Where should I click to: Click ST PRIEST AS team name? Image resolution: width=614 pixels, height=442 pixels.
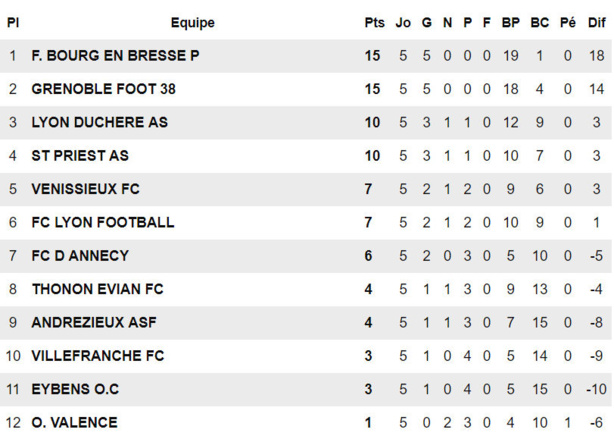(x=80, y=156)
